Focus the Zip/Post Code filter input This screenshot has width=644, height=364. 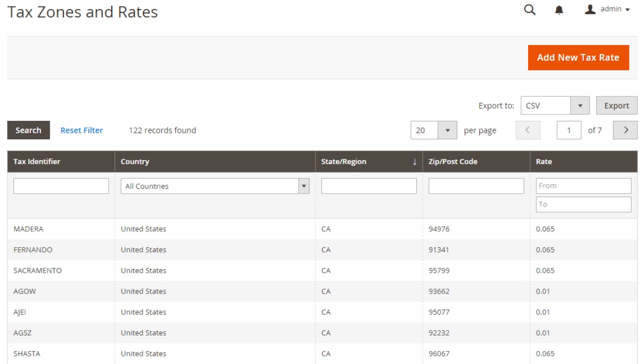tap(476, 186)
